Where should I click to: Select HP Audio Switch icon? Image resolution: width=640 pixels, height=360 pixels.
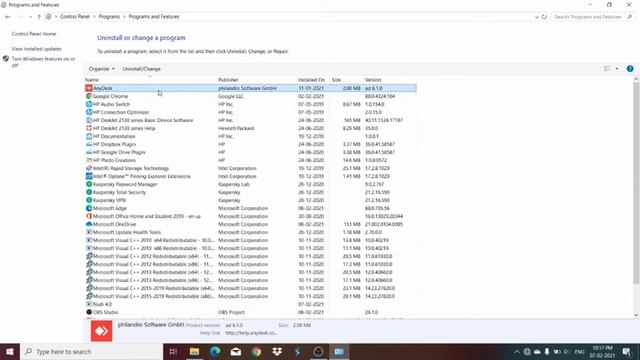click(89, 104)
